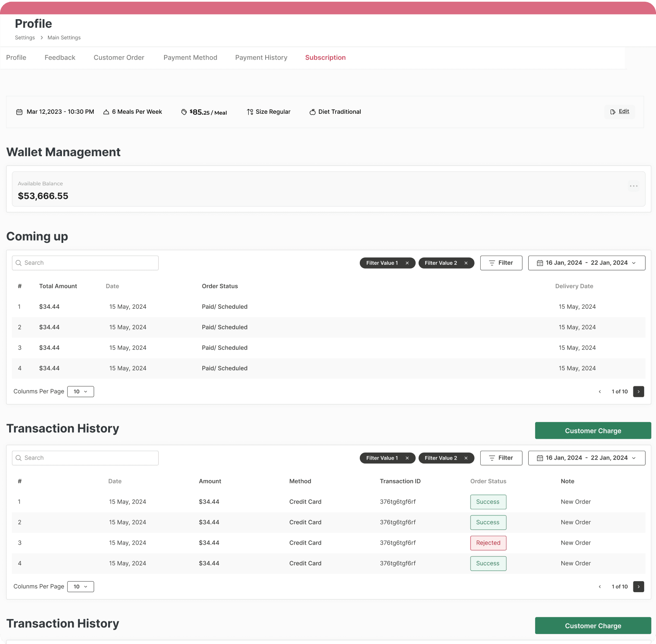Image resolution: width=656 pixels, height=644 pixels.
Task: Remove Filter Value 2 chip in Coming up
Action: [466, 263]
